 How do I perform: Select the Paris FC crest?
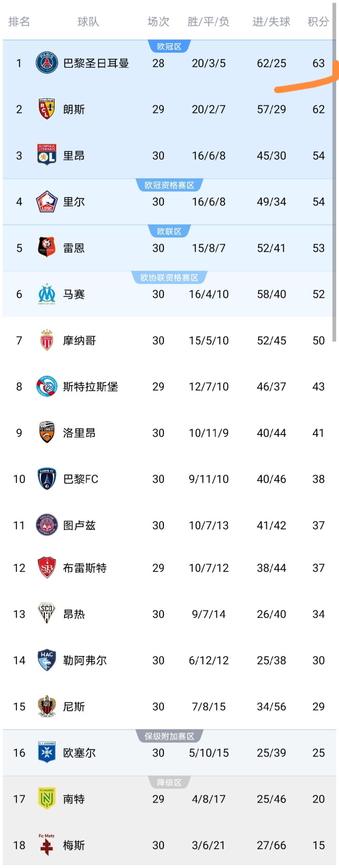click(47, 479)
